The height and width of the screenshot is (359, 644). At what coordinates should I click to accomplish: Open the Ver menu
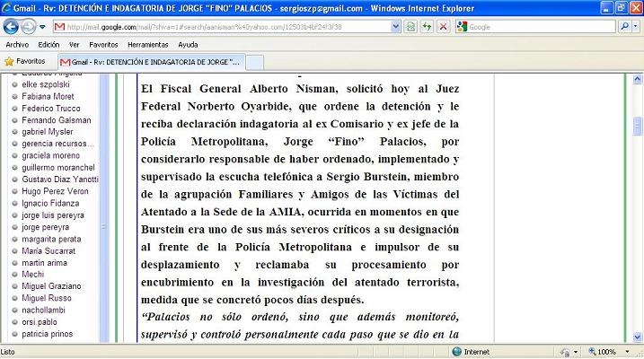pos(74,45)
